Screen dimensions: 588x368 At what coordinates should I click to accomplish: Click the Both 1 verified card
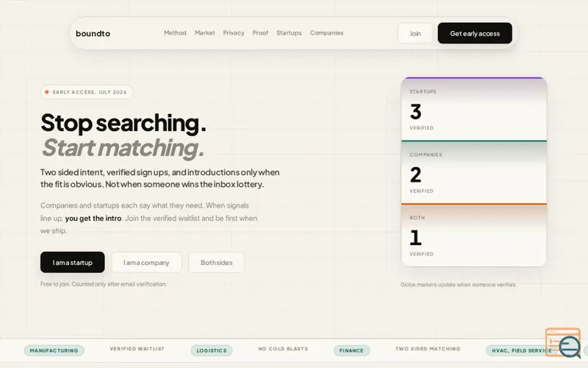(474, 236)
